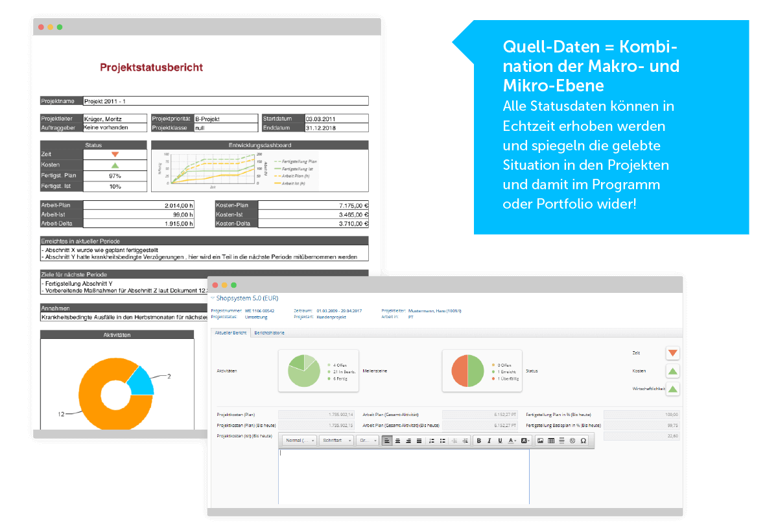Insert special character with Omega icon

tap(583, 441)
